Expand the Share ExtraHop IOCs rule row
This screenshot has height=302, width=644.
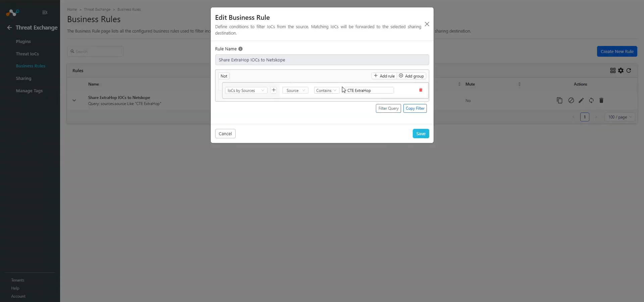pos(74,100)
